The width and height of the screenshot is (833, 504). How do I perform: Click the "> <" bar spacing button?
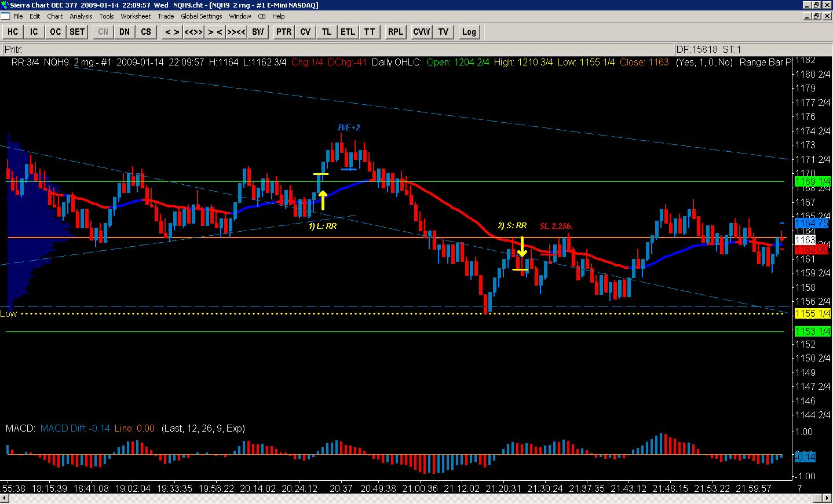[215, 32]
